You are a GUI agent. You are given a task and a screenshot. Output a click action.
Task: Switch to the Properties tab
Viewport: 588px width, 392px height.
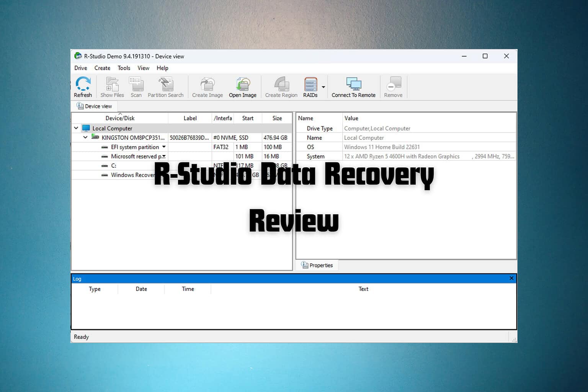[x=317, y=265]
